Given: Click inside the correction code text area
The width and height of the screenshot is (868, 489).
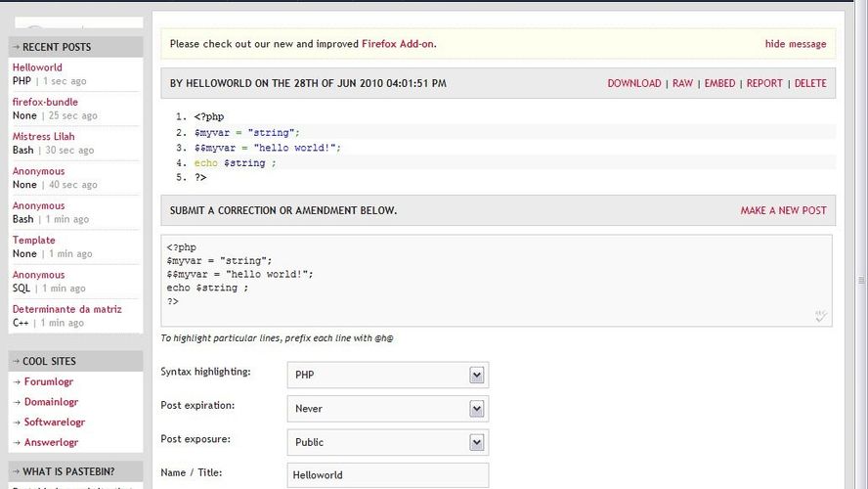Looking at the screenshot, I should point(497,281).
